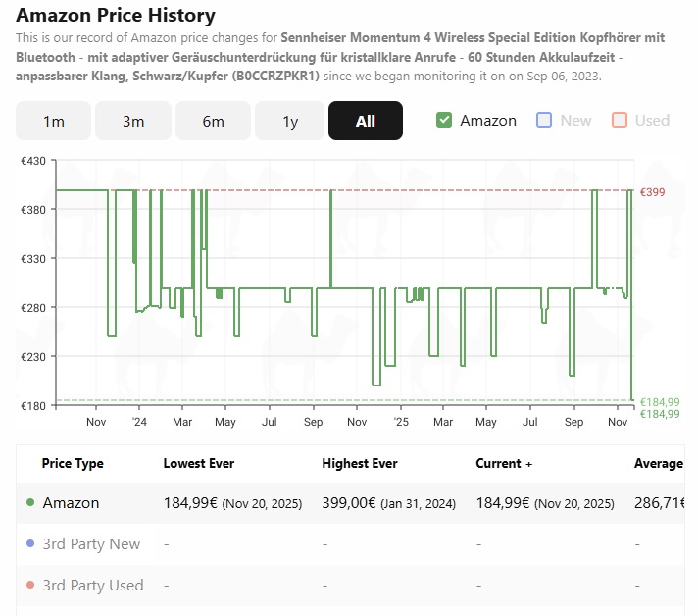698x616 pixels.
Task: Click the Amazon legend label
Action: [x=488, y=121]
